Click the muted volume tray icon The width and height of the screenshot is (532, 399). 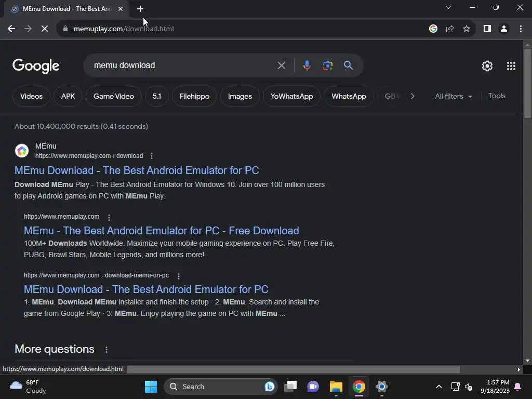[x=469, y=387]
